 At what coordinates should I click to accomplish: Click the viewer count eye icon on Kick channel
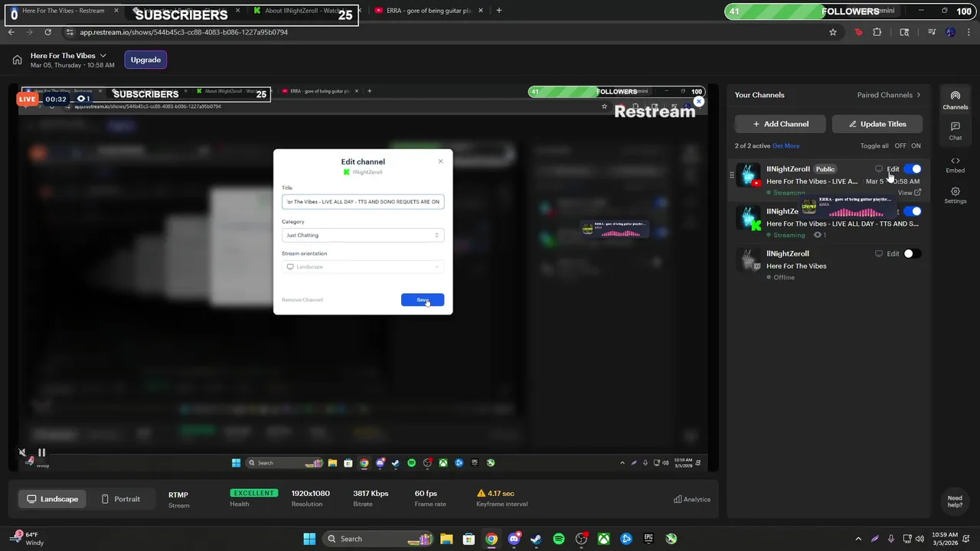817,235
